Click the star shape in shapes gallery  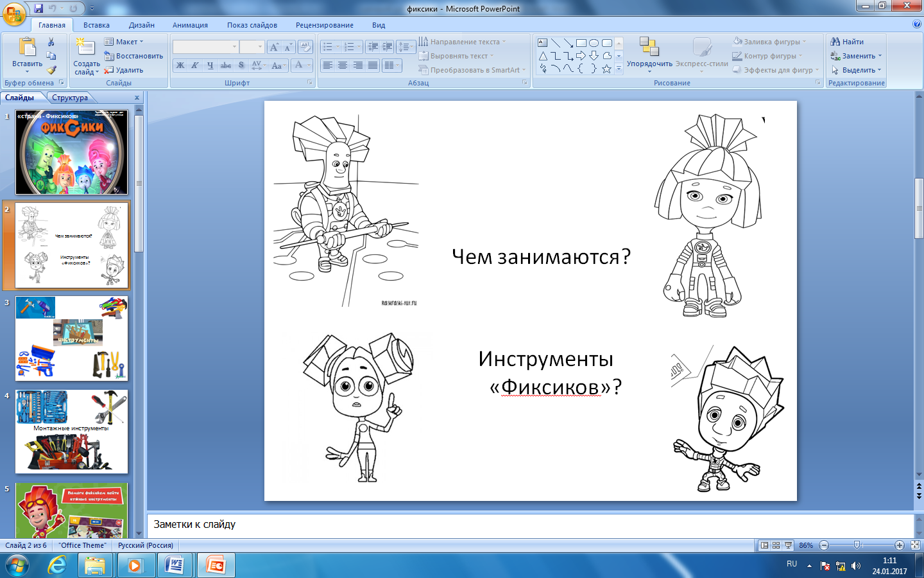click(x=606, y=69)
